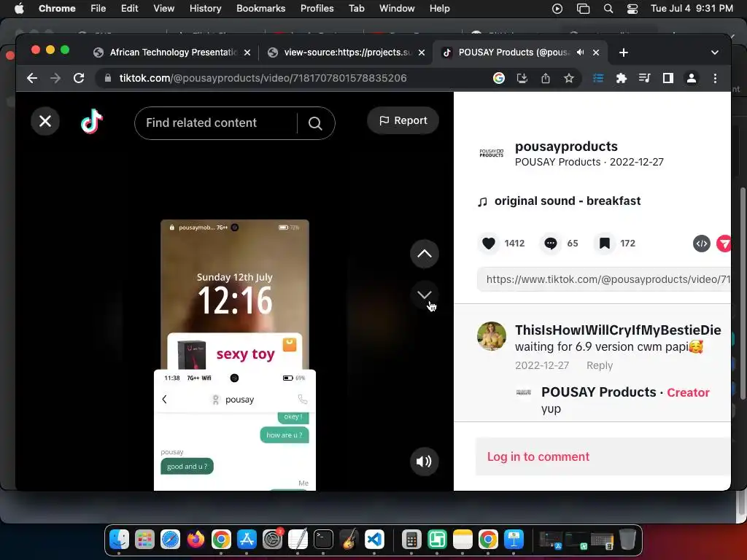This screenshot has height=560, width=747.
Task: Go to next video with down arrow
Action: click(425, 295)
